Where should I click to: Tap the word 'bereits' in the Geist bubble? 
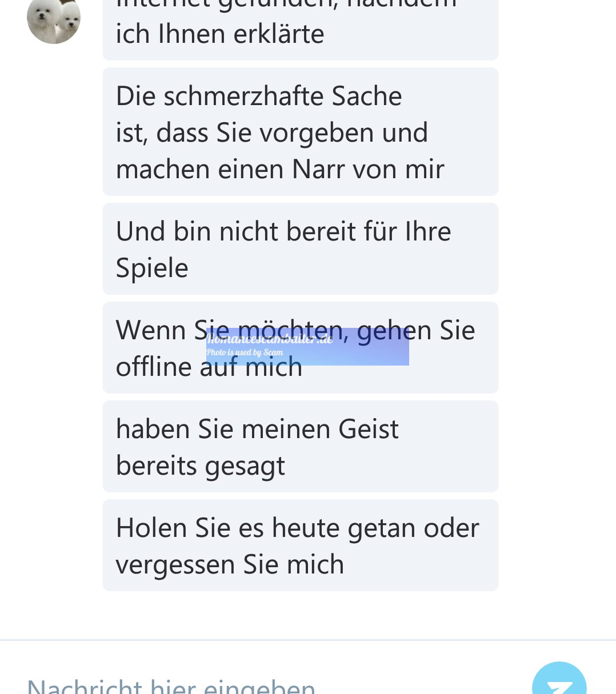coord(156,466)
